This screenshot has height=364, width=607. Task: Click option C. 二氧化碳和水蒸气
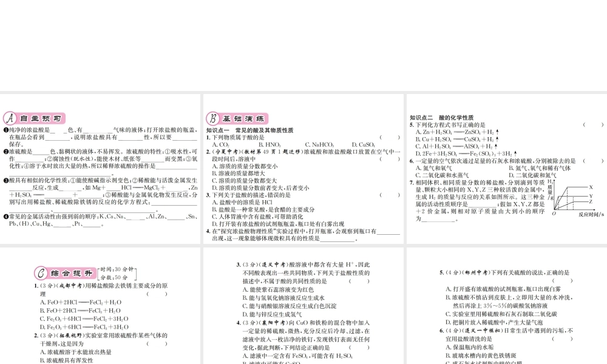tap(442, 175)
